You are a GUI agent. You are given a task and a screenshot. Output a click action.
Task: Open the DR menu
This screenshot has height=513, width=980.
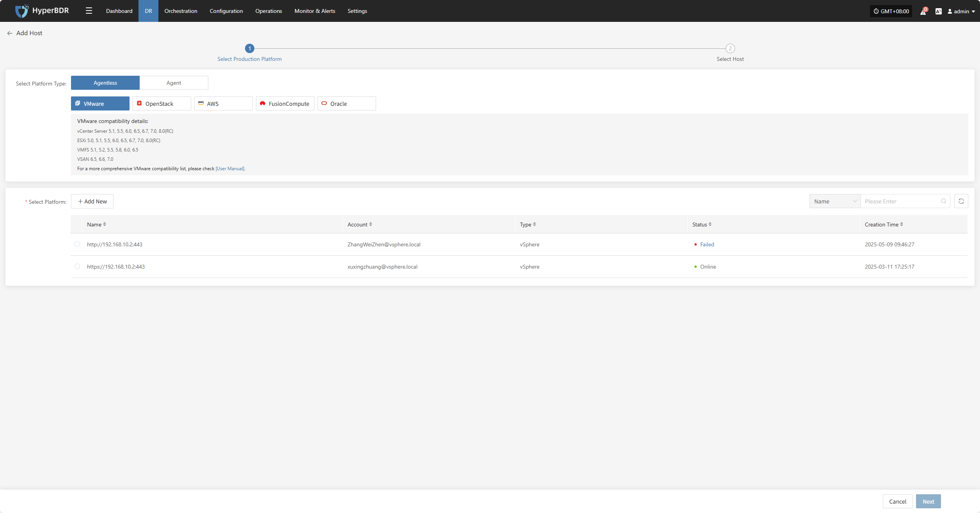point(149,11)
